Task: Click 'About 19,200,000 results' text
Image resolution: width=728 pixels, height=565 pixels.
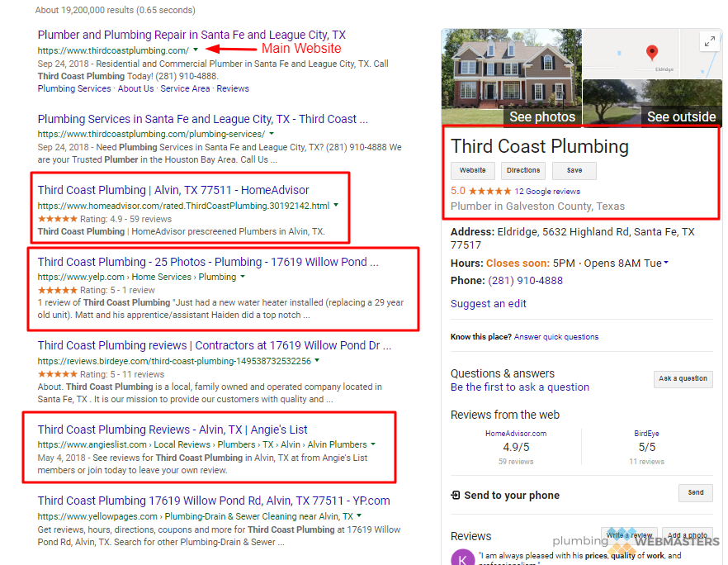Action: (x=116, y=10)
